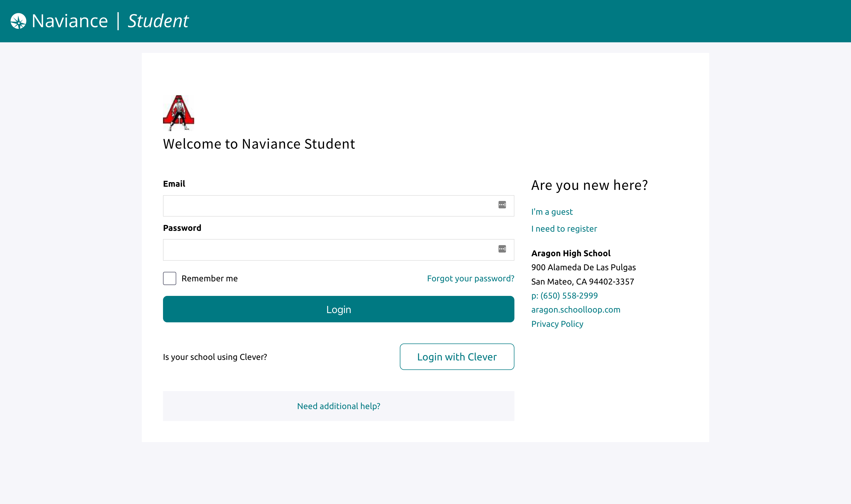Image resolution: width=851 pixels, height=504 pixels.
Task: Focus the Password input field
Action: pos(326,250)
